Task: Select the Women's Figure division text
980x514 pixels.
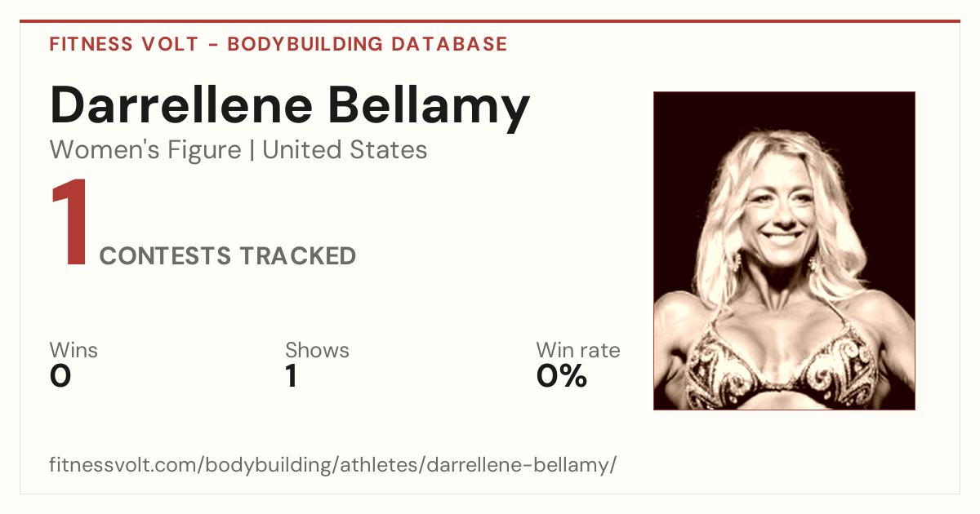Action: 145,150
